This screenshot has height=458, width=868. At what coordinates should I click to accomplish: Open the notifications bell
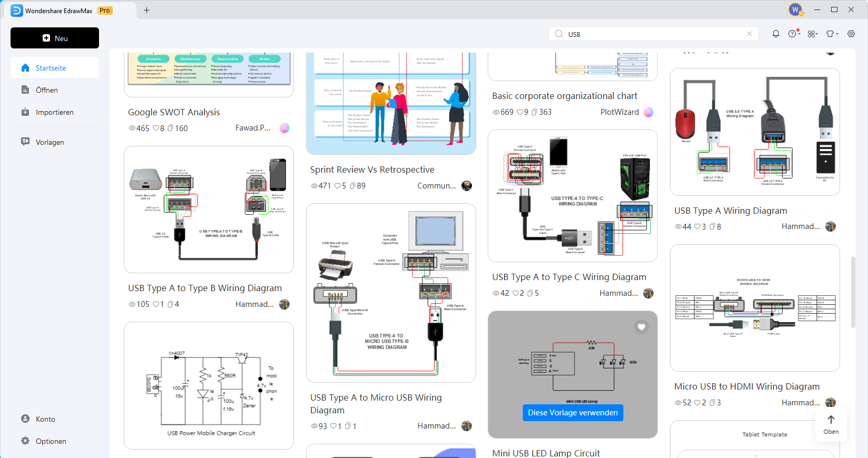(776, 34)
